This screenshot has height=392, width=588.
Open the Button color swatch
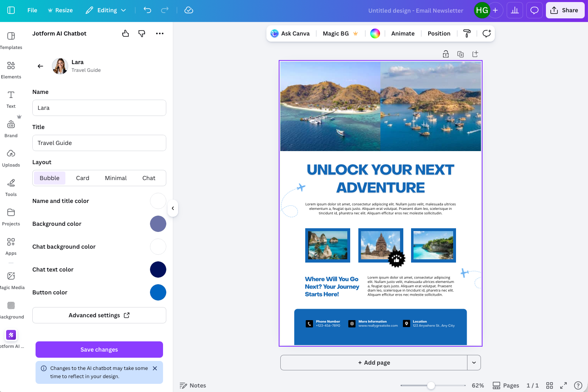click(x=158, y=292)
